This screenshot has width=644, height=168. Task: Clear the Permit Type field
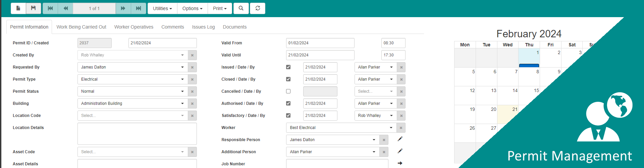click(x=192, y=79)
